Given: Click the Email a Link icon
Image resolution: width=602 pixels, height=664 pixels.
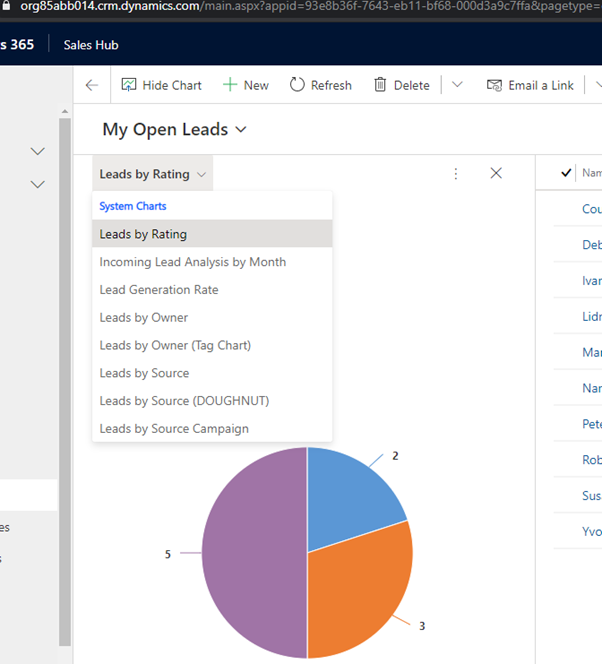Looking at the screenshot, I should (x=494, y=85).
